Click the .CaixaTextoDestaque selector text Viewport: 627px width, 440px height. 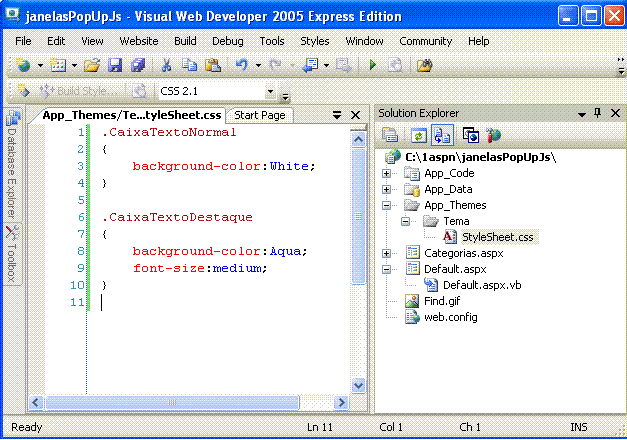pos(177,217)
